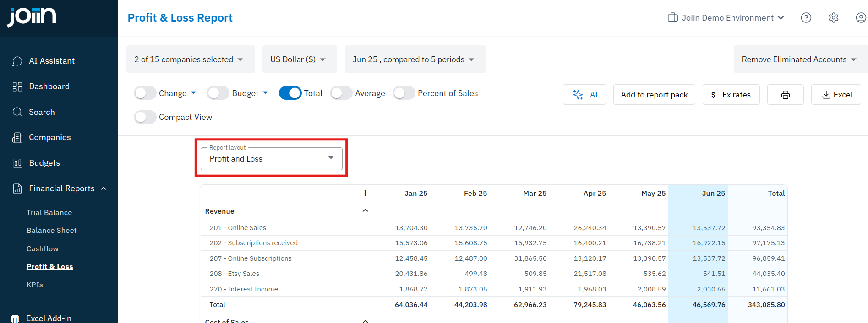The height and width of the screenshot is (323, 868).
Task: Click the table column options kebab icon
Action: 365,193
